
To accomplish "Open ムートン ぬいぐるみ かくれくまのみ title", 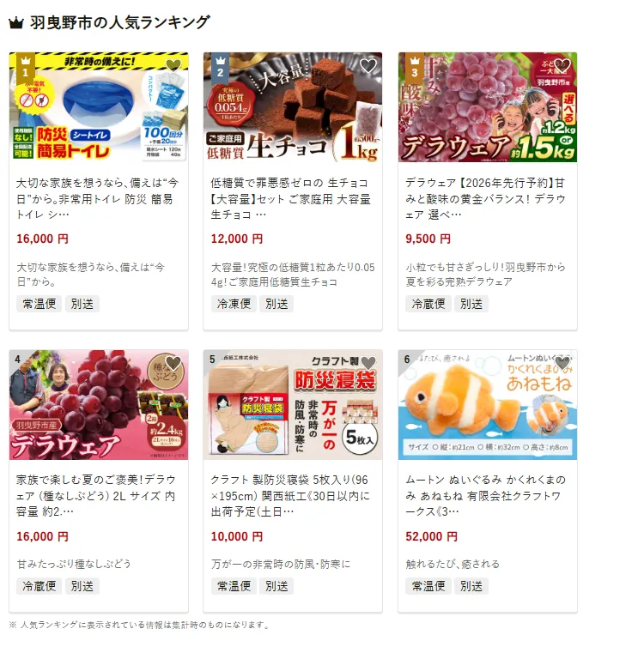I will tap(486, 496).
